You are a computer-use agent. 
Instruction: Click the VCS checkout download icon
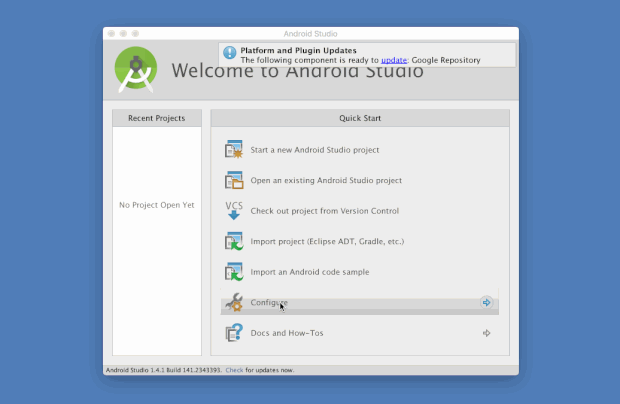[x=234, y=210]
